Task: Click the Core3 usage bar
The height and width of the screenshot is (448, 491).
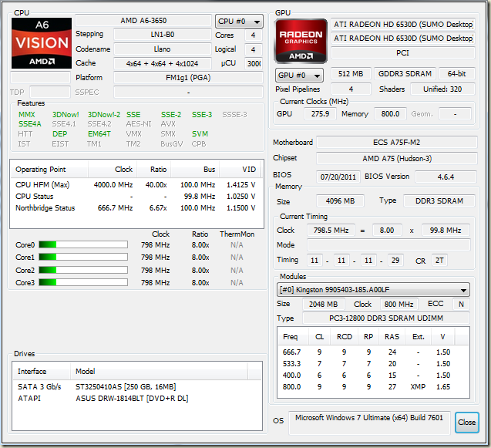Action: click(83, 282)
